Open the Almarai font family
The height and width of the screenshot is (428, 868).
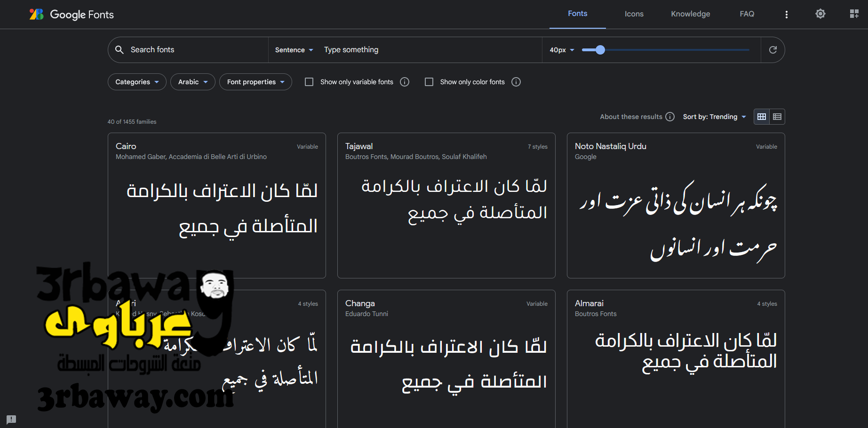coord(589,303)
